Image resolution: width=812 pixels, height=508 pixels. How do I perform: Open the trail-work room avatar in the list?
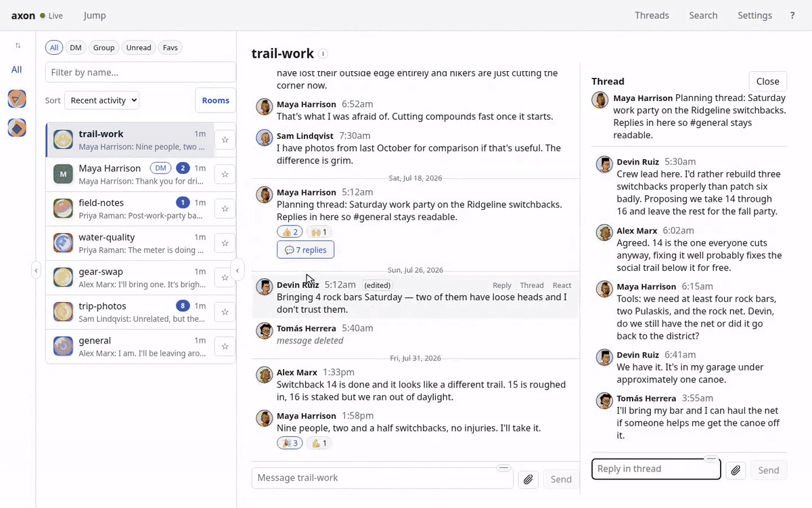point(63,140)
